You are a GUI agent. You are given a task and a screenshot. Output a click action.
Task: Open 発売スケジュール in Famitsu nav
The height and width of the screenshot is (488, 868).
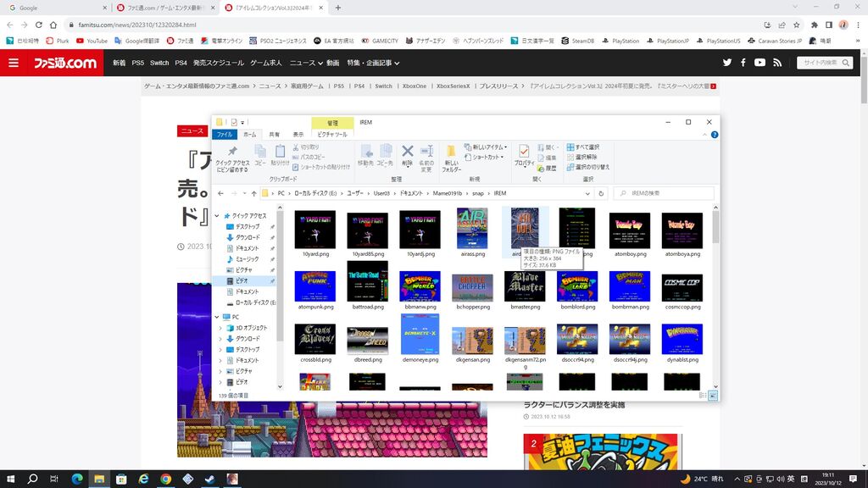click(219, 63)
